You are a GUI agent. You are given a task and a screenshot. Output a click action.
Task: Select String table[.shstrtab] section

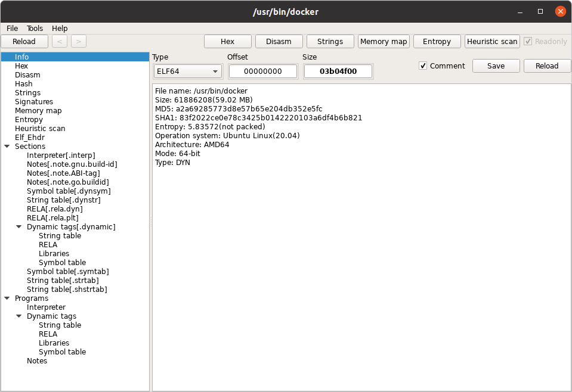tap(67, 290)
